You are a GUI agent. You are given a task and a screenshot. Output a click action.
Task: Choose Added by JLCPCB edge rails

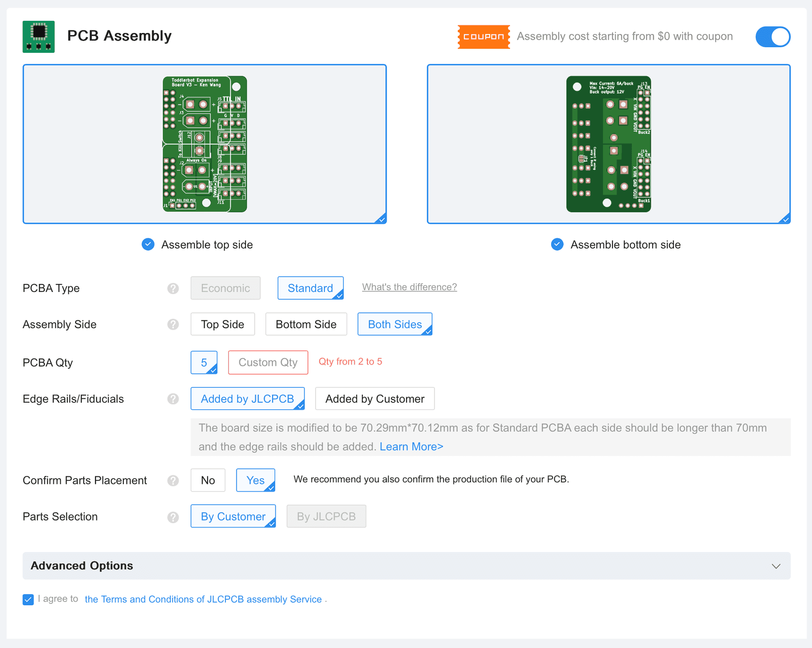tap(248, 399)
